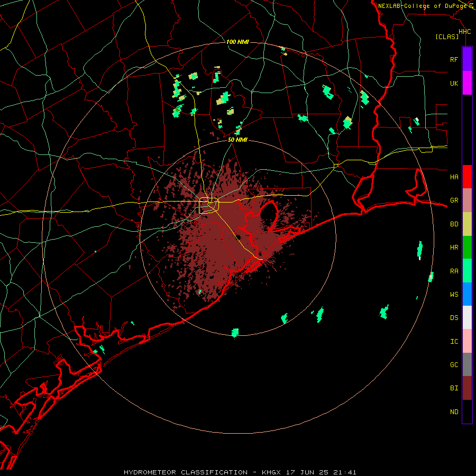This screenshot has width=476, height=476.
Task: Click the BI dark red legend swatch
Action: pyautogui.click(x=467, y=388)
